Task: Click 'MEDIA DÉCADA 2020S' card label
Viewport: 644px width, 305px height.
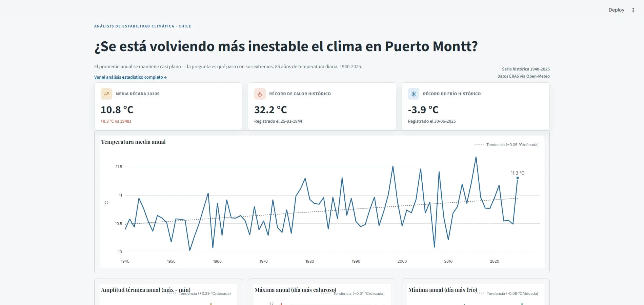Action: click(x=138, y=94)
